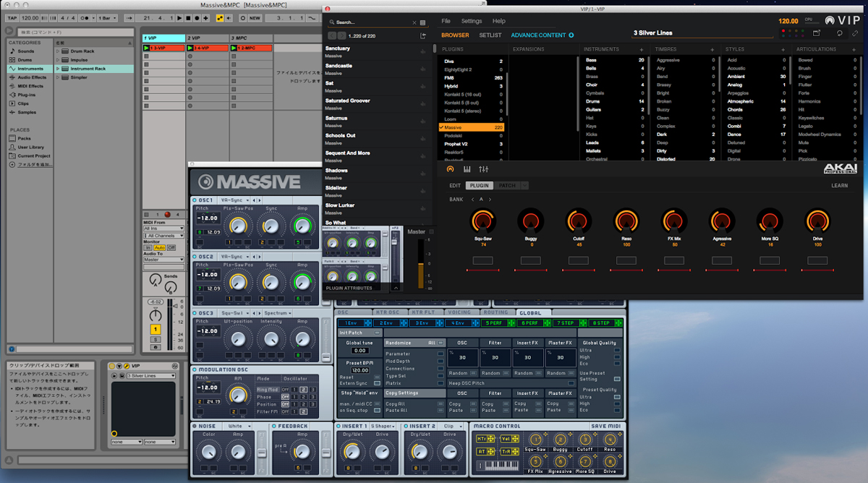Expand the Drum Rack tree item

coord(59,51)
